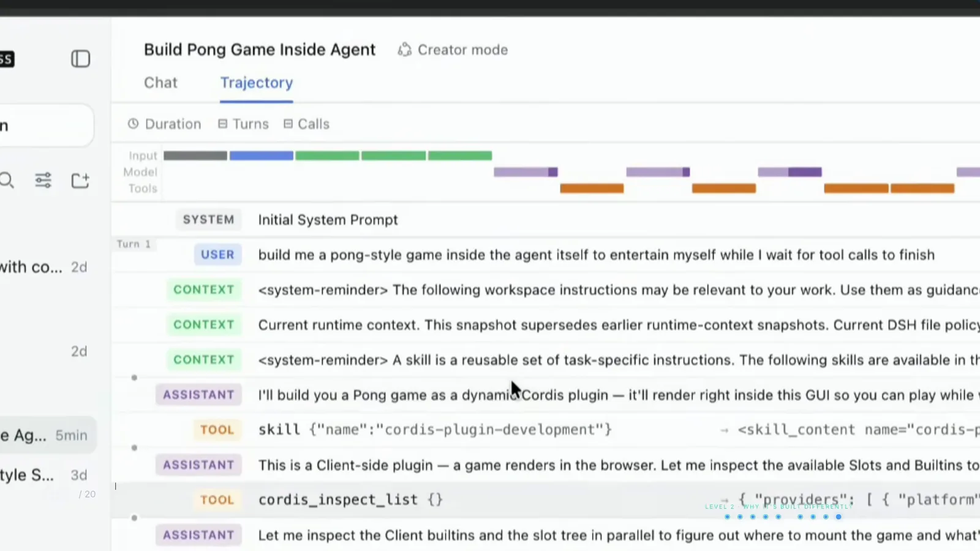Toggle the Calls view
This screenshot has height=551, width=980.
coord(306,124)
